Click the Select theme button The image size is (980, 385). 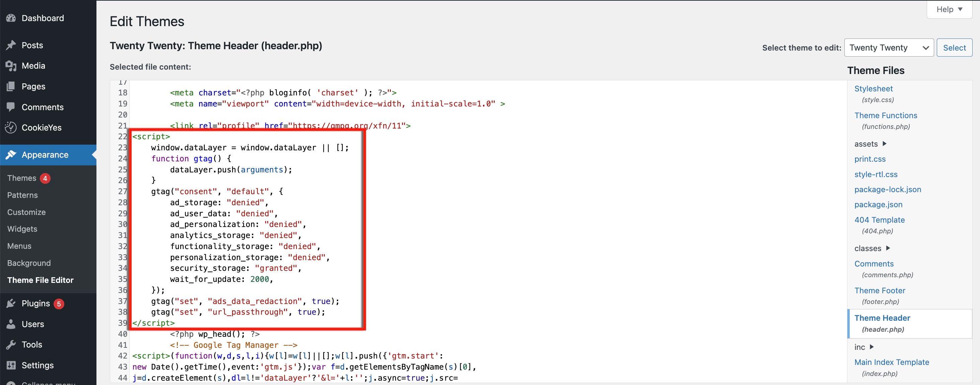click(954, 48)
